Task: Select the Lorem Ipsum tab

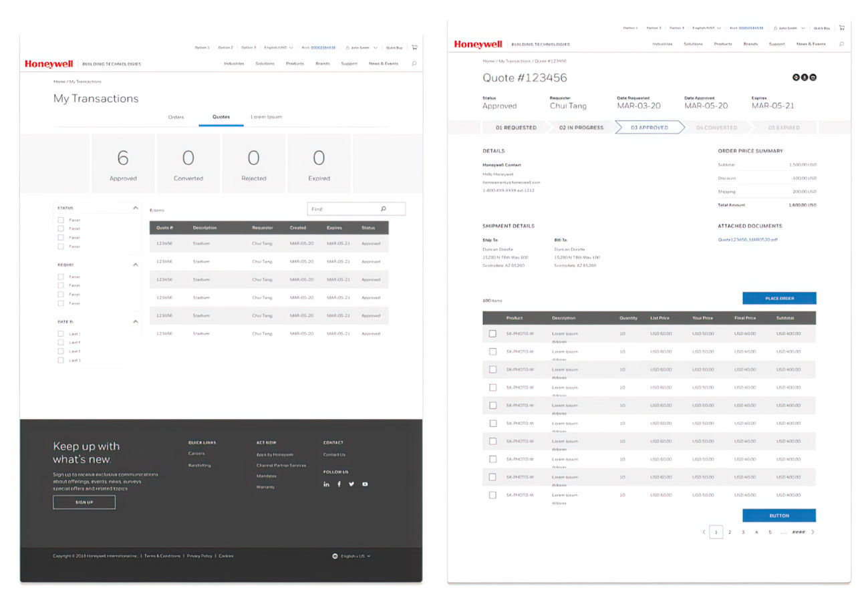Action: (266, 117)
